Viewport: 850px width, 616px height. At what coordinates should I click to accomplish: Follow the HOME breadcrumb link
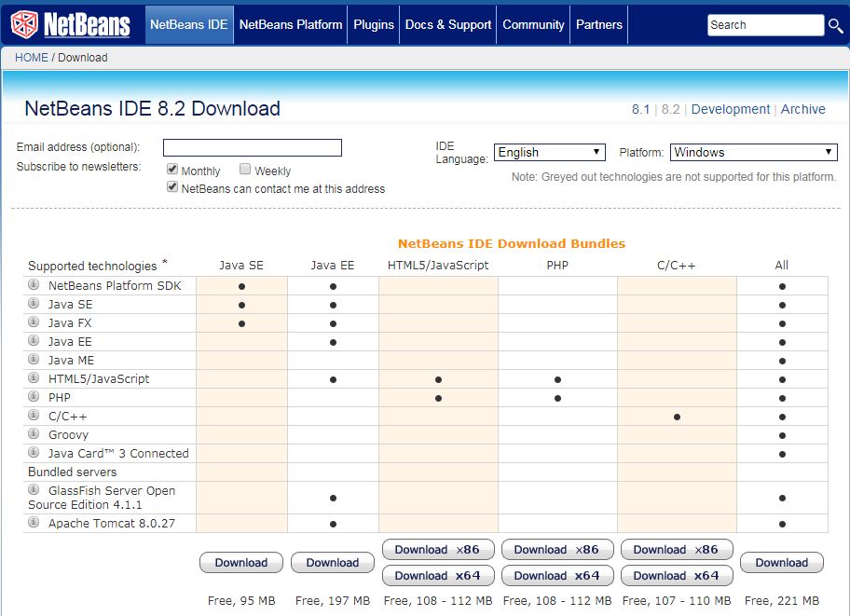[x=32, y=58]
